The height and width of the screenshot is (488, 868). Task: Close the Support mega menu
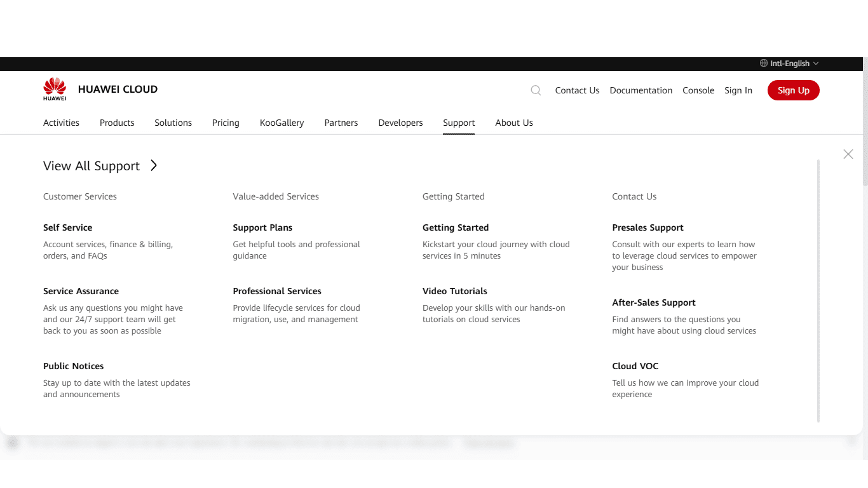coord(848,154)
